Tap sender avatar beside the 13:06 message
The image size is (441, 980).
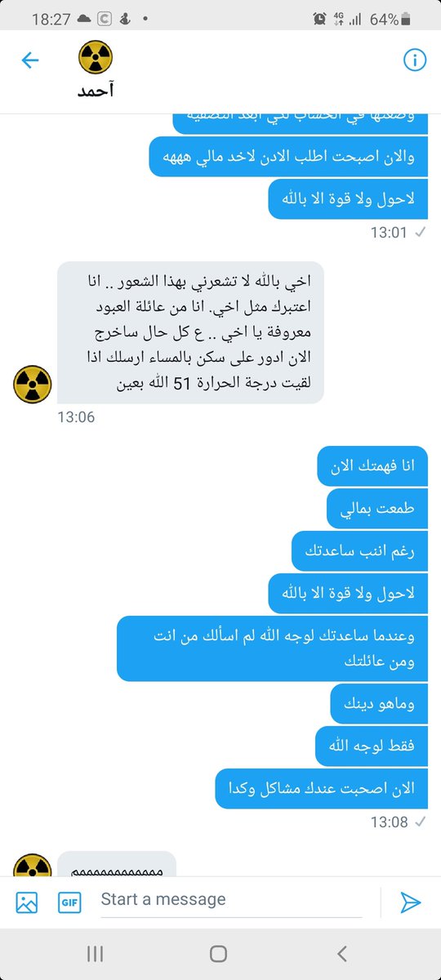click(33, 384)
